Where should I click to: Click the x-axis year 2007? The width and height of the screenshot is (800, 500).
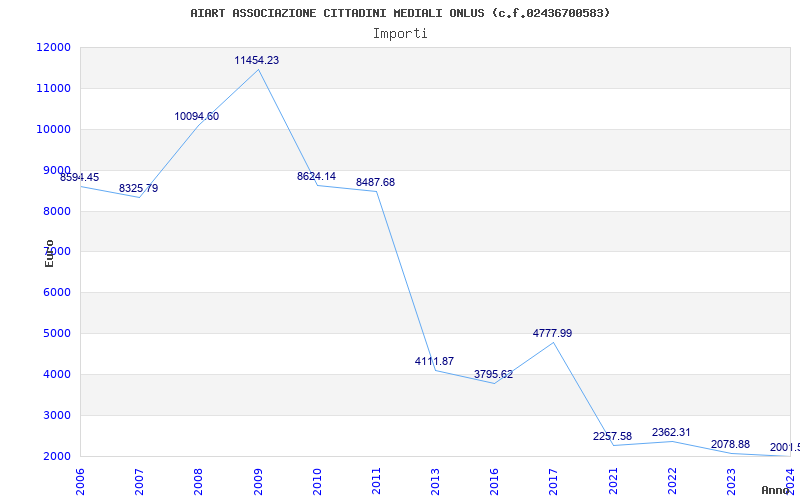tap(139, 482)
